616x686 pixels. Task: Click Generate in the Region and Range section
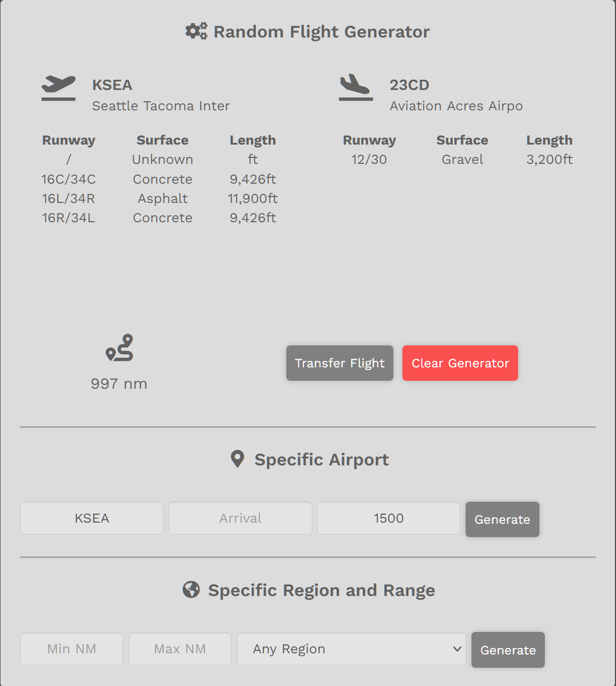click(508, 650)
